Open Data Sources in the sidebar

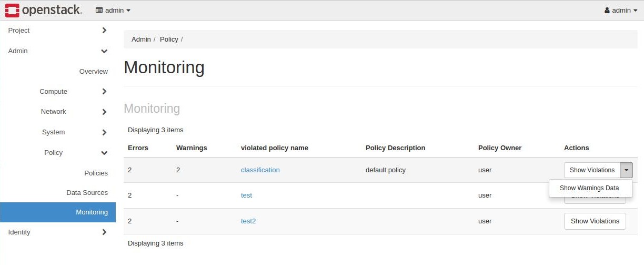pos(87,193)
